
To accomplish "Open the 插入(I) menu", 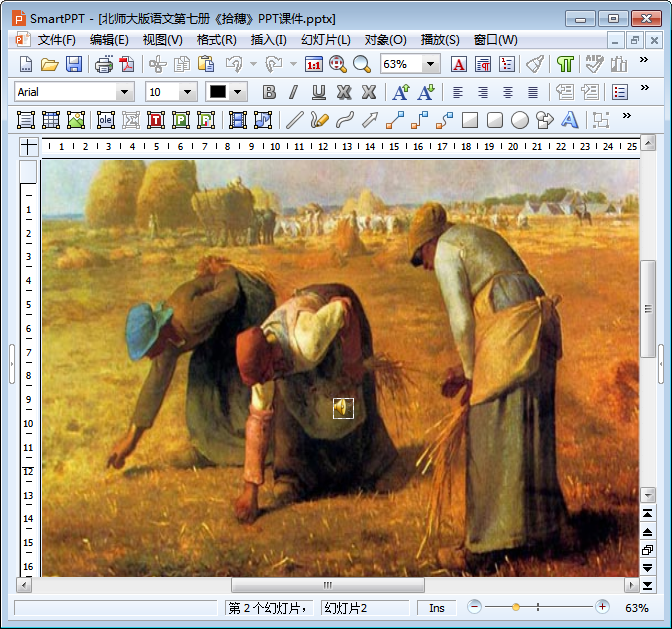I will tap(268, 40).
